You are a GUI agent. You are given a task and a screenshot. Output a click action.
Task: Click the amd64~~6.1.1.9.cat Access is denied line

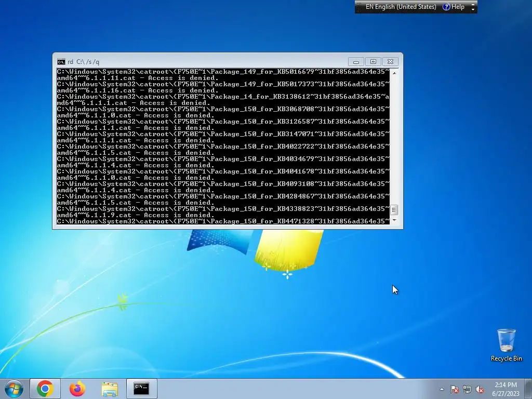pos(136,215)
